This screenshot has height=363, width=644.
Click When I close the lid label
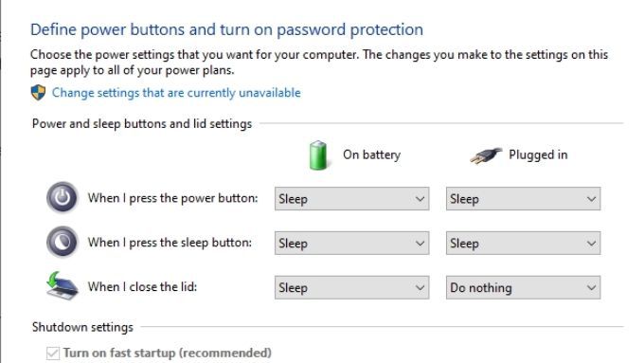(142, 286)
